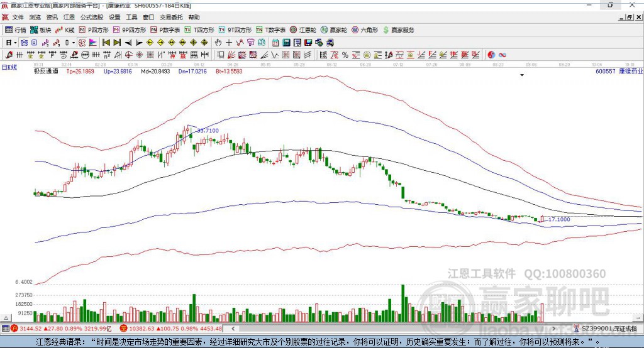Open the T四方形 tool
The height and width of the screenshot is (348, 644).
199,30
